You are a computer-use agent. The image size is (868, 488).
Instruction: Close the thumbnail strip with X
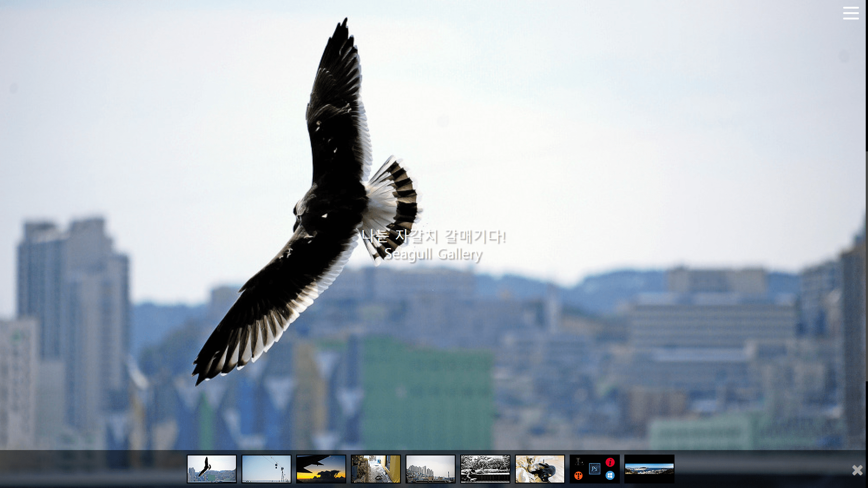pos(857,470)
